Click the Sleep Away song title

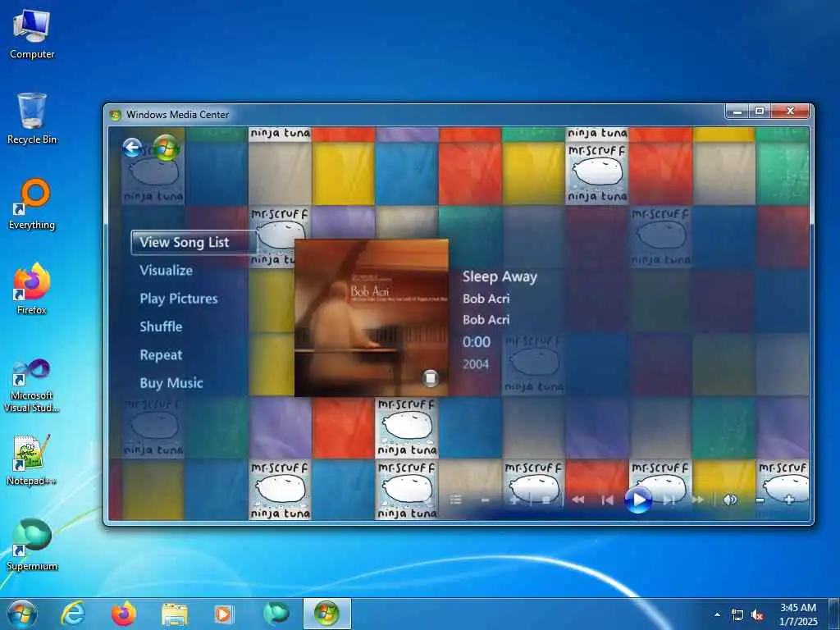click(500, 277)
